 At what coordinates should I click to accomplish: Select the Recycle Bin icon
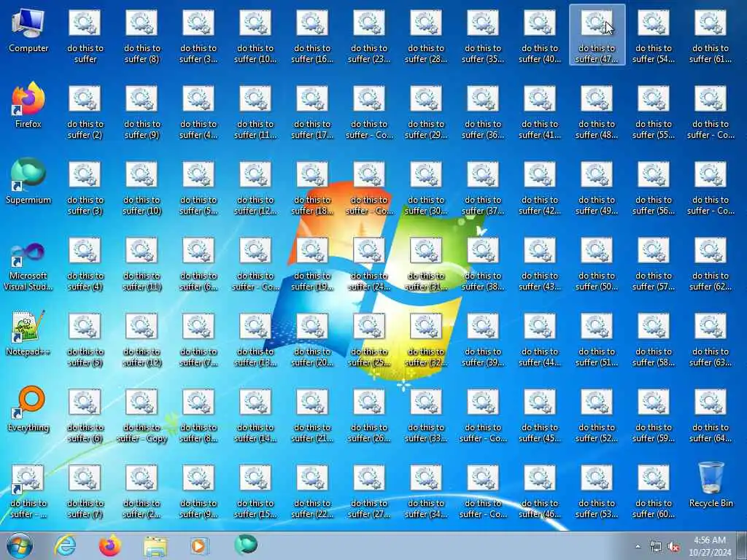click(711, 485)
